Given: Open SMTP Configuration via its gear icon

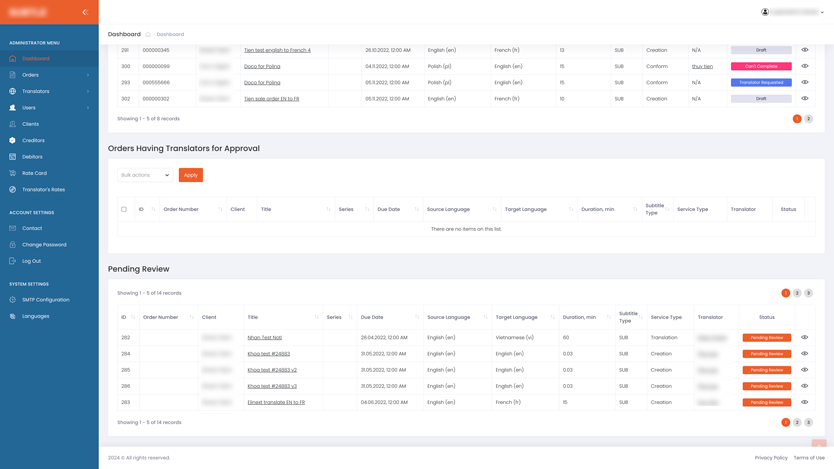Looking at the screenshot, I should coord(13,300).
